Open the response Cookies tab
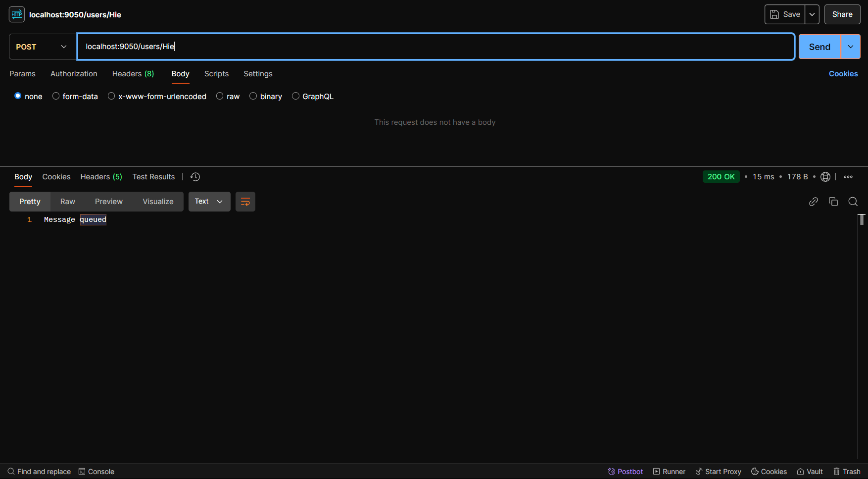The image size is (868, 479). tap(56, 177)
